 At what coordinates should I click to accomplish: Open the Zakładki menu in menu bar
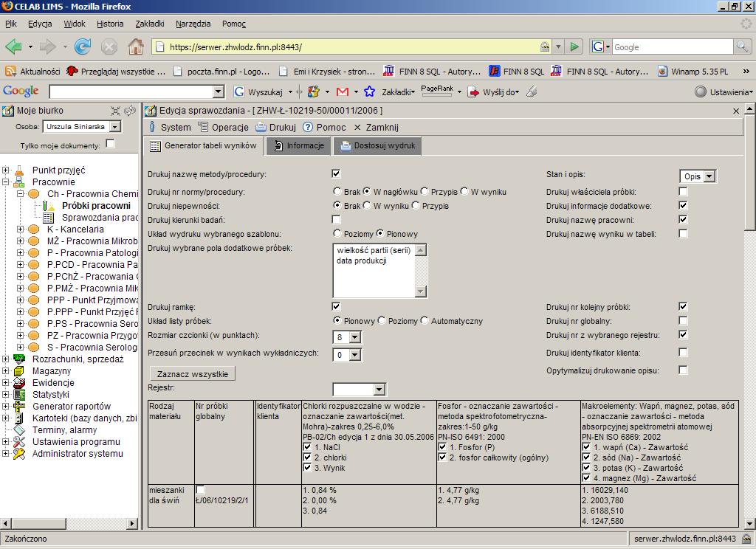150,24
